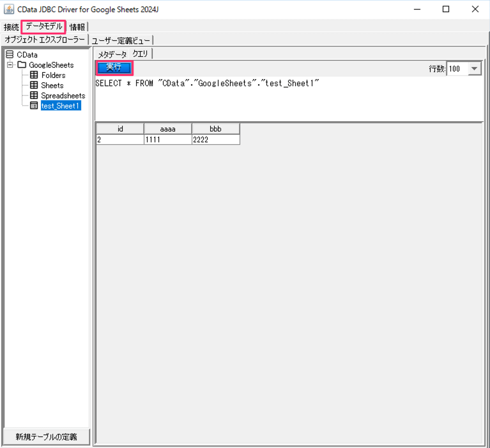
Task: Click the bbb column header
Action: (216, 129)
